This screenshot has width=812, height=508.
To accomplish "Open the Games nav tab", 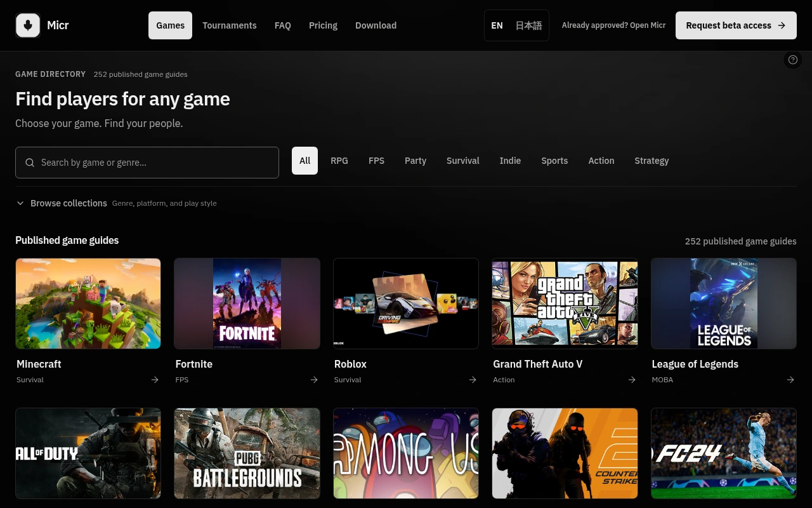I will pyautogui.click(x=171, y=25).
